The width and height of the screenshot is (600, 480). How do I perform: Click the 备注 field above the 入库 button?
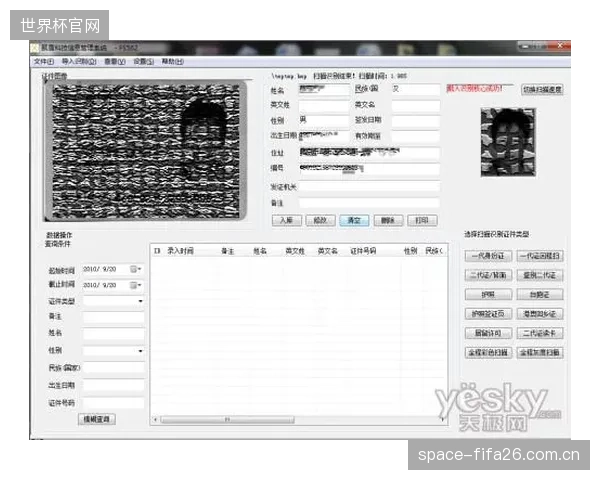click(x=369, y=203)
